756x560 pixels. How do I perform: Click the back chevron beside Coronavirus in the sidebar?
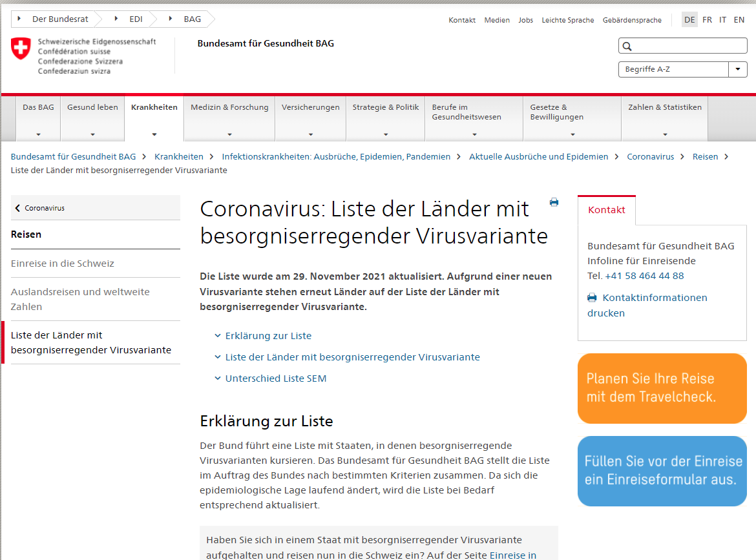(x=18, y=208)
